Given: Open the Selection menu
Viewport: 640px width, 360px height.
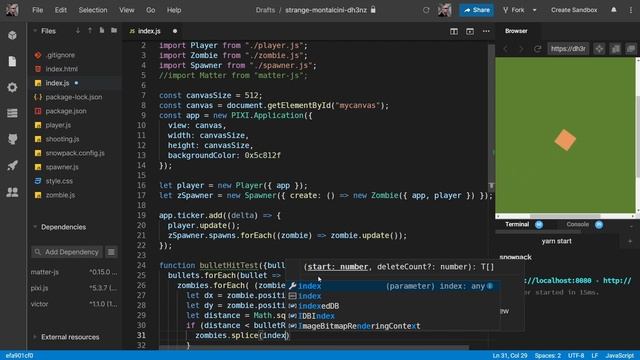Looking at the screenshot, I should [x=93, y=10].
